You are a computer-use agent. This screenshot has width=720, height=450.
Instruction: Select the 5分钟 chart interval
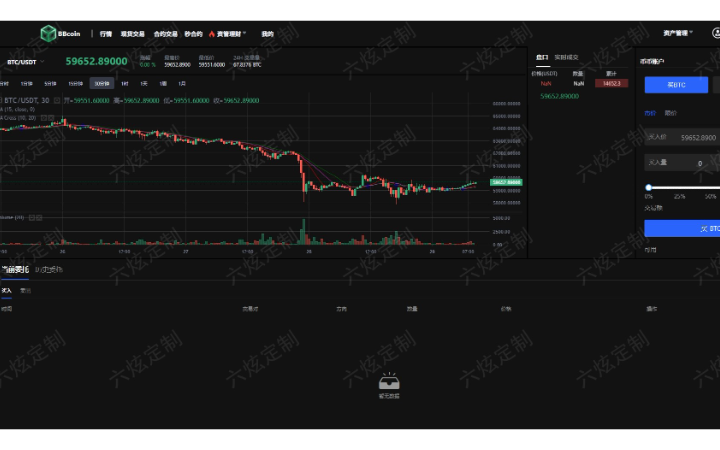[x=50, y=84]
